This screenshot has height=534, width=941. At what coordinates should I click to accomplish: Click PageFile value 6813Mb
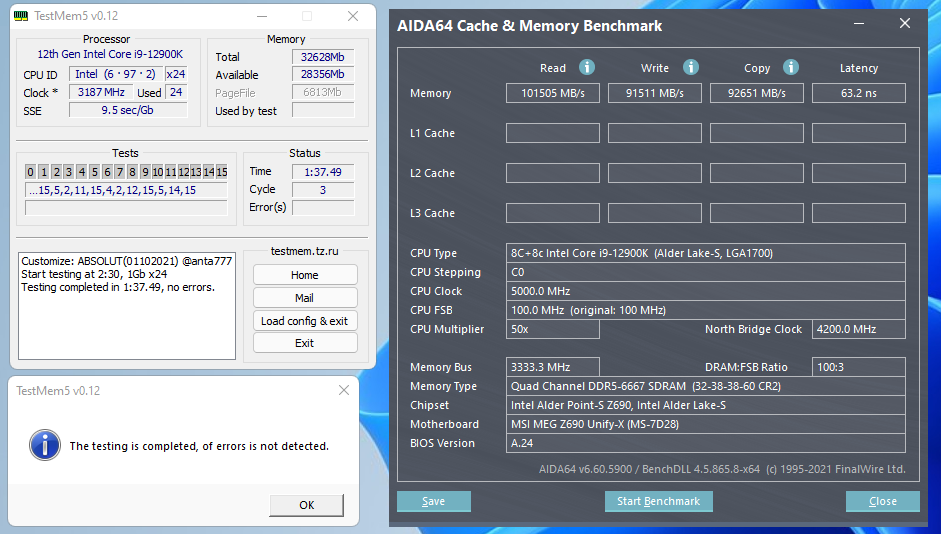323,92
